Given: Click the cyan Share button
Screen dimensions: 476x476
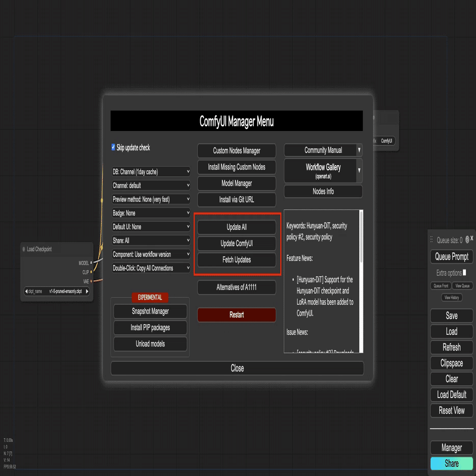Looking at the screenshot, I should tap(452, 463).
